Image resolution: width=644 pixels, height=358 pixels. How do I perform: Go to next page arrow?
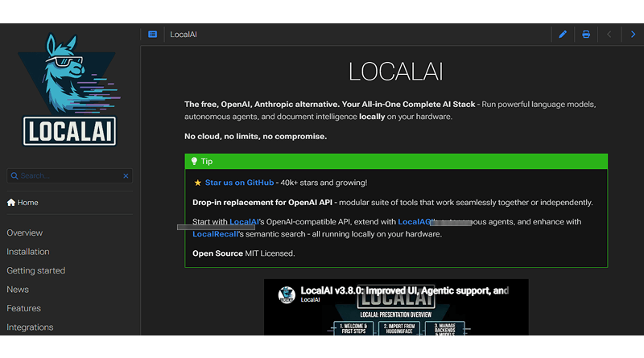(633, 35)
